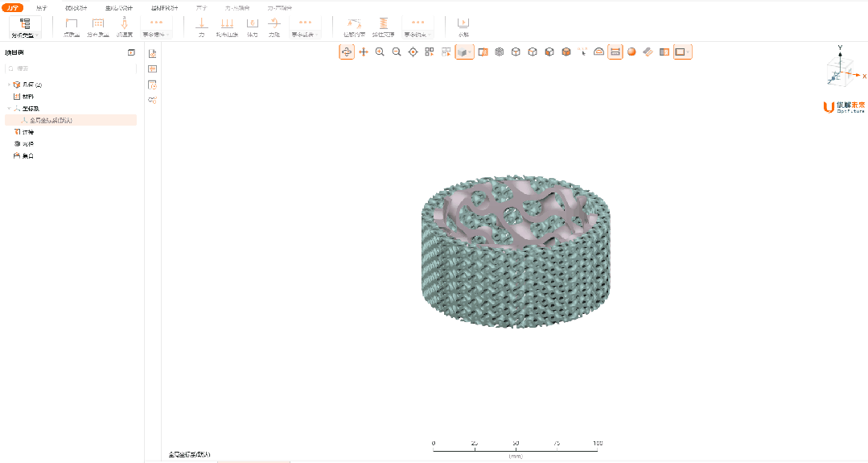868x463 pixels.
Task: Switch to the 优化设计 optimization design tab
Action: click(x=76, y=8)
